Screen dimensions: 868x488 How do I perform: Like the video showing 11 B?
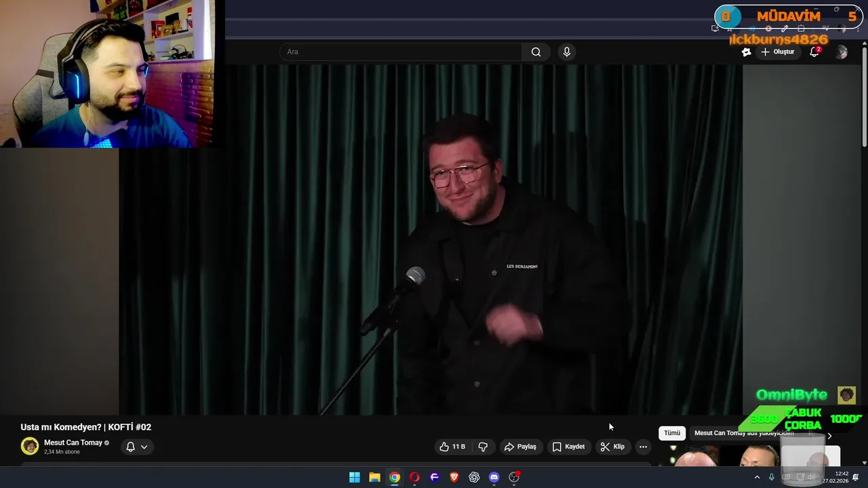click(452, 447)
